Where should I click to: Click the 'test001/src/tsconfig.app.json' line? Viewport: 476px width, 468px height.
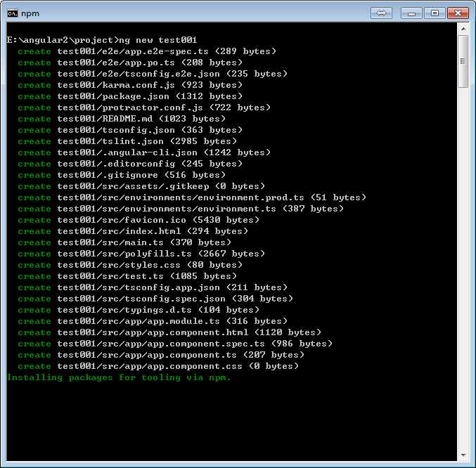pyautogui.click(x=153, y=287)
